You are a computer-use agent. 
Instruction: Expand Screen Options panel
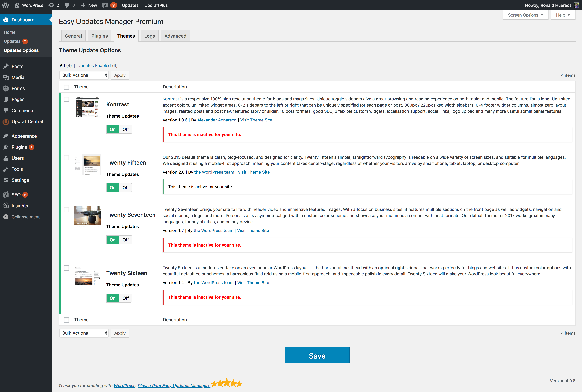(x=525, y=15)
